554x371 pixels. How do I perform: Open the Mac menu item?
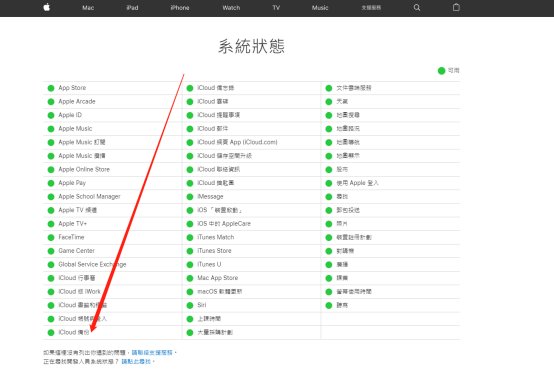[88, 7]
